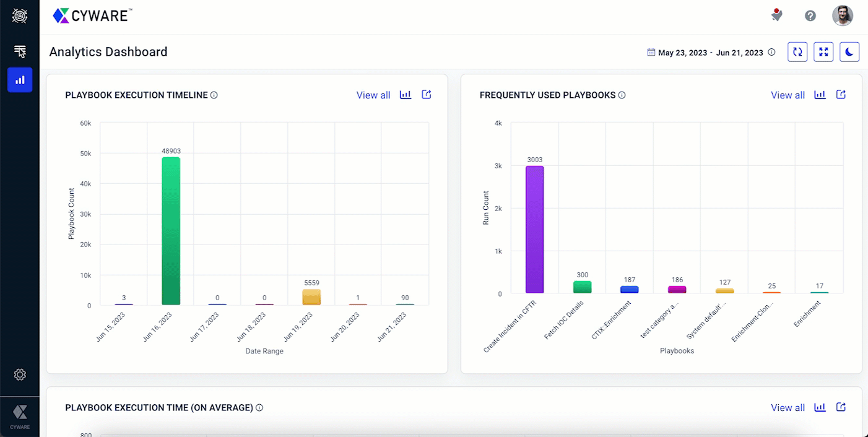Click the Cyware logo at top of sidebar
This screenshot has width=868, height=437.
(20, 16)
